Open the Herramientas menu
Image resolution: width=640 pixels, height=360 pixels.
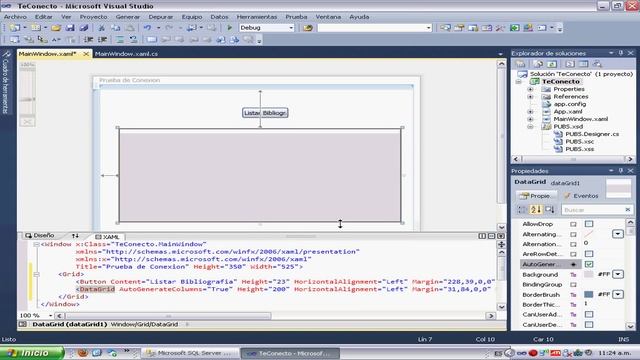(257, 17)
